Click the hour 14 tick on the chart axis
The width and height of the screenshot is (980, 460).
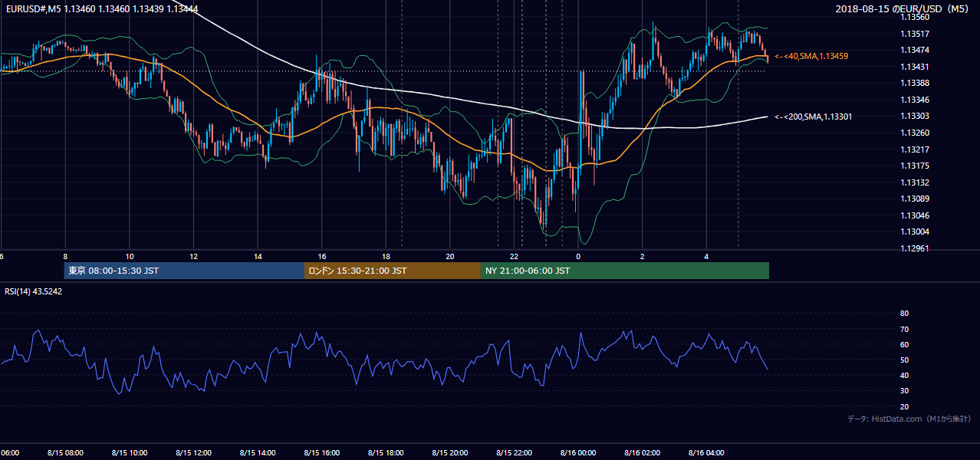click(258, 257)
